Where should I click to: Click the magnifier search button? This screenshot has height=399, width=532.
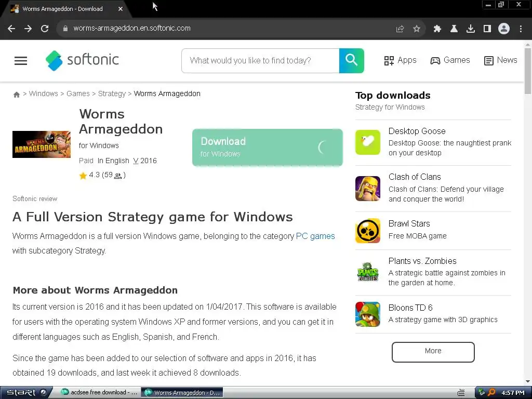pyautogui.click(x=352, y=61)
